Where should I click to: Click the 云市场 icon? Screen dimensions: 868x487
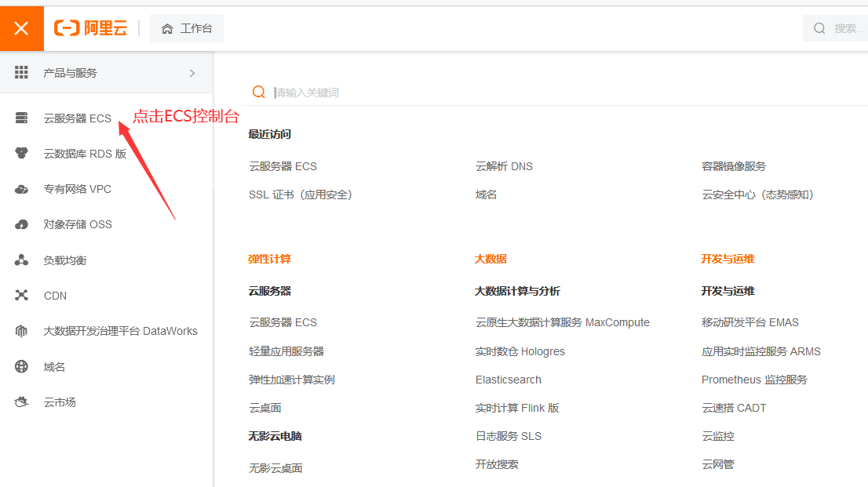click(x=22, y=402)
